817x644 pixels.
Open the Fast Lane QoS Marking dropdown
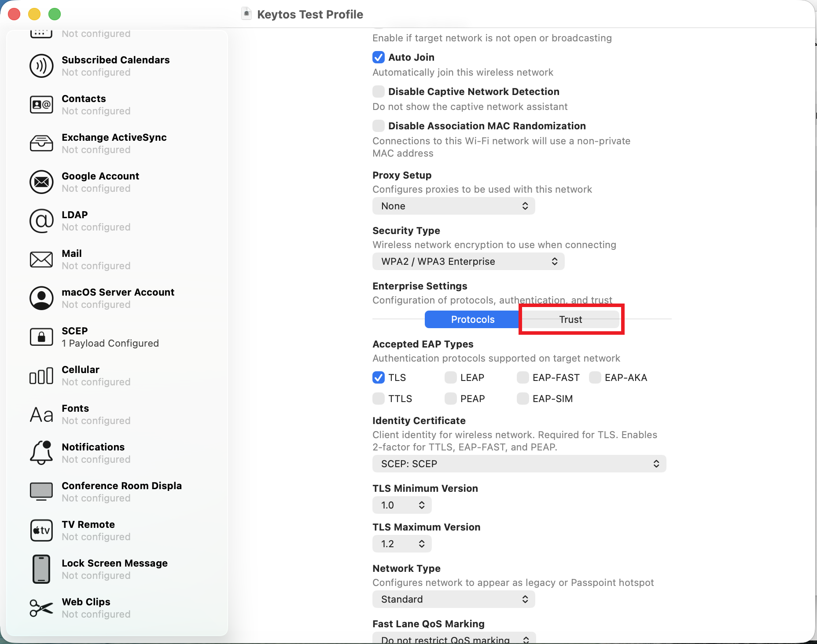click(454, 639)
